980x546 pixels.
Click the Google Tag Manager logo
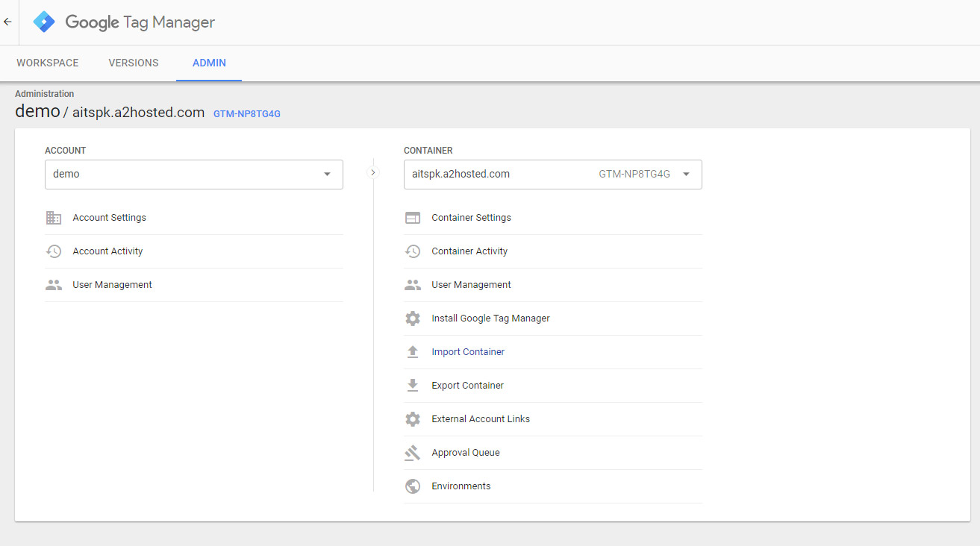coord(44,22)
